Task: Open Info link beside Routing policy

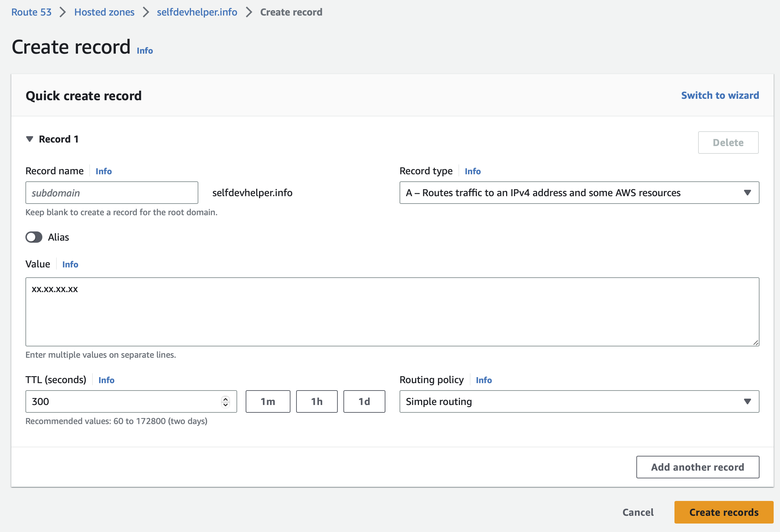Action: (484, 380)
